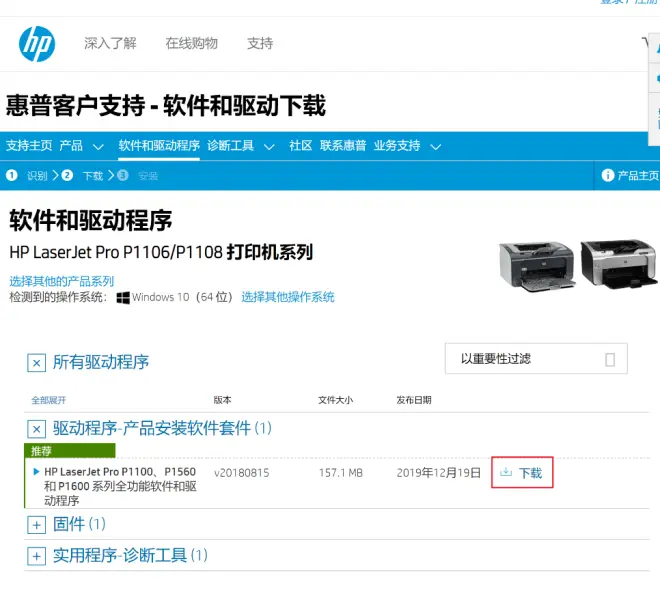Click step 3 安装 in breadcrumb
660x594 pixels.
(138, 176)
